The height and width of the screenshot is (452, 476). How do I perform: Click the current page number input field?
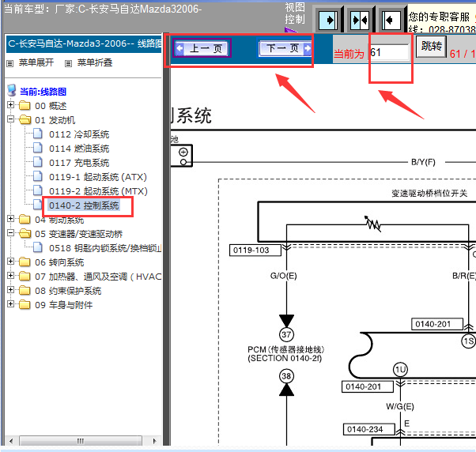coord(389,52)
